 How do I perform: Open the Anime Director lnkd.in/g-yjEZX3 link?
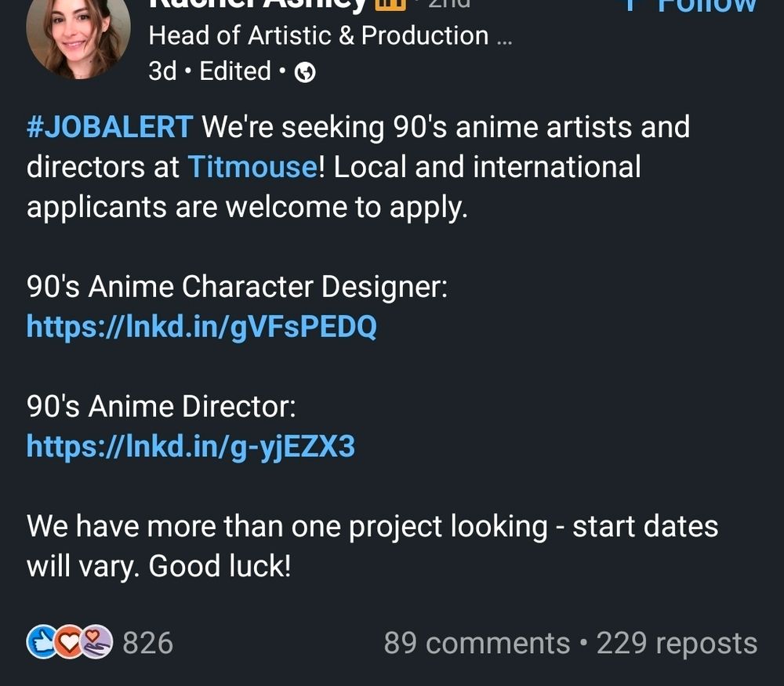click(x=191, y=447)
